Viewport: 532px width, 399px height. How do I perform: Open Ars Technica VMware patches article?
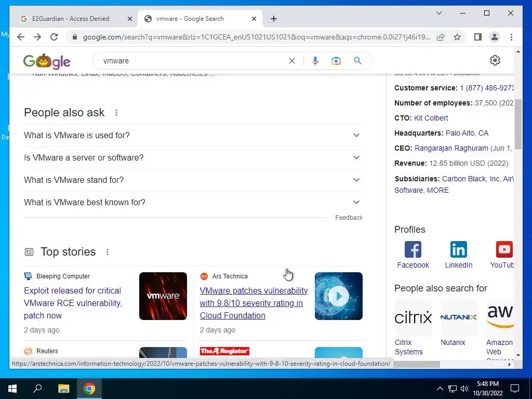pos(254,303)
